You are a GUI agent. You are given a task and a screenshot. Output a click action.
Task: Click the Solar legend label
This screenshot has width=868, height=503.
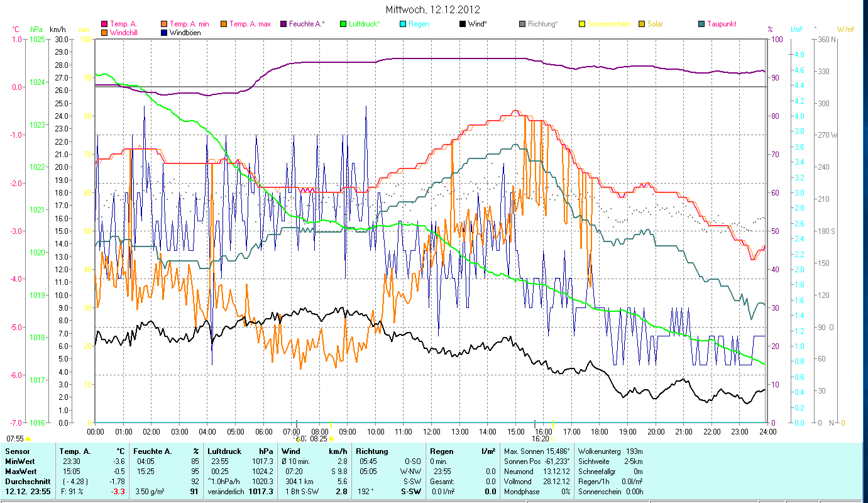(655, 24)
